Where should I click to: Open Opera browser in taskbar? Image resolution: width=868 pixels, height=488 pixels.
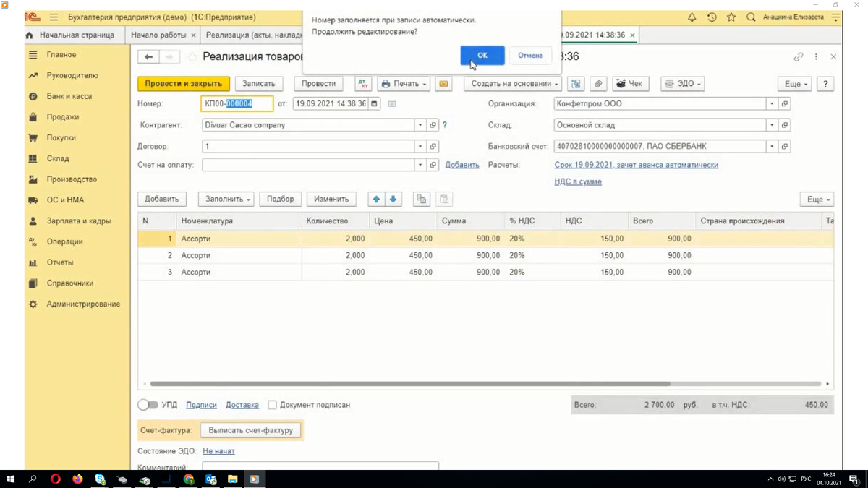click(x=56, y=479)
